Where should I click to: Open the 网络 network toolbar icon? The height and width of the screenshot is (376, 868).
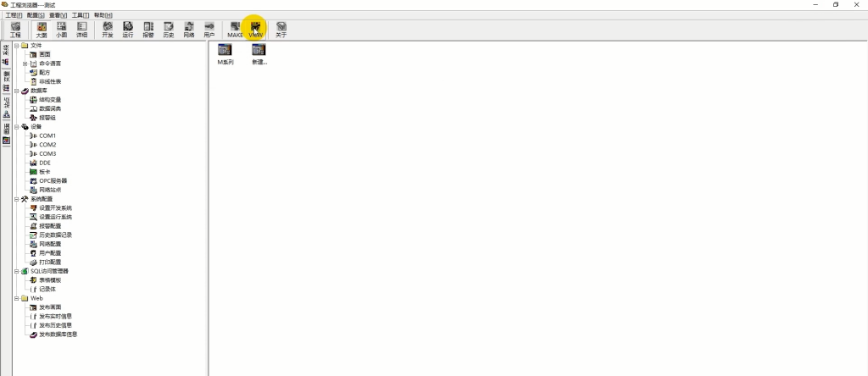[x=189, y=30]
